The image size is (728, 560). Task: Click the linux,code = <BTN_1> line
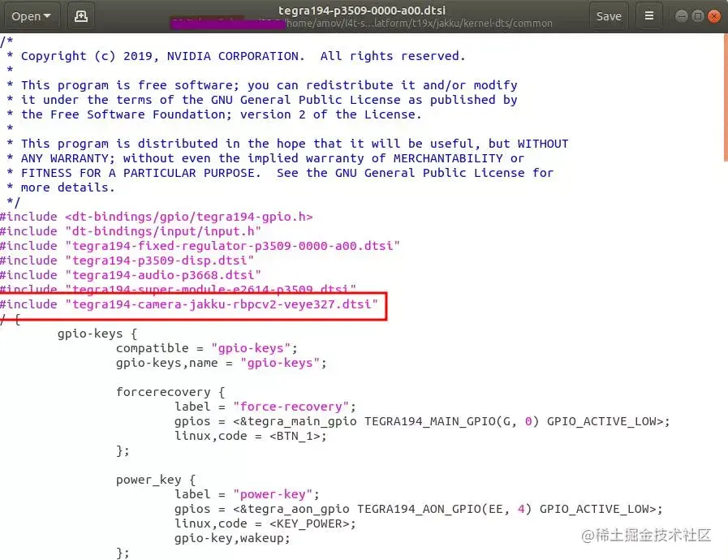tap(251, 436)
